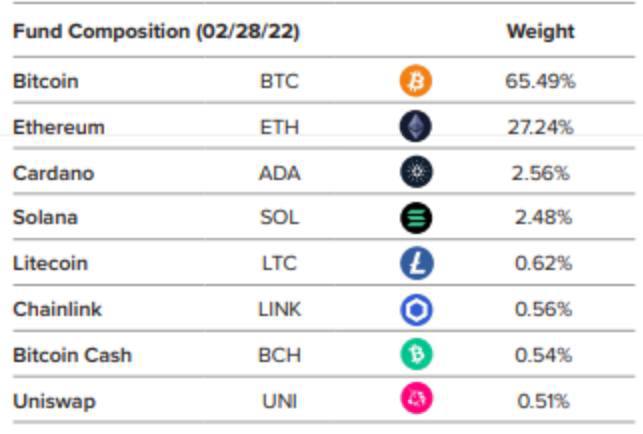The height and width of the screenshot is (434, 643).
Task: Click the Ethereum diamond logo icon
Action: [x=416, y=126]
